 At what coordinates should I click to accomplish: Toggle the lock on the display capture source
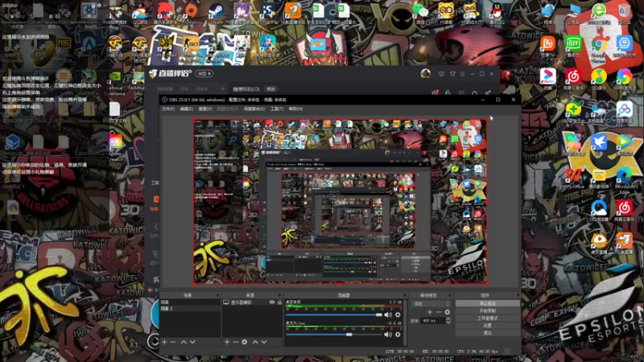click(x=279, y=302)
